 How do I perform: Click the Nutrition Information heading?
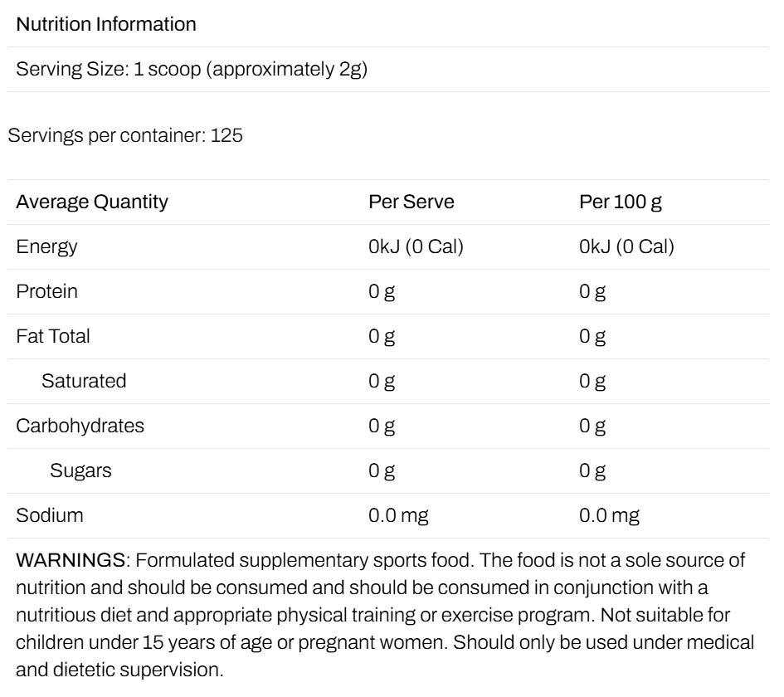(x=106, y=24)
